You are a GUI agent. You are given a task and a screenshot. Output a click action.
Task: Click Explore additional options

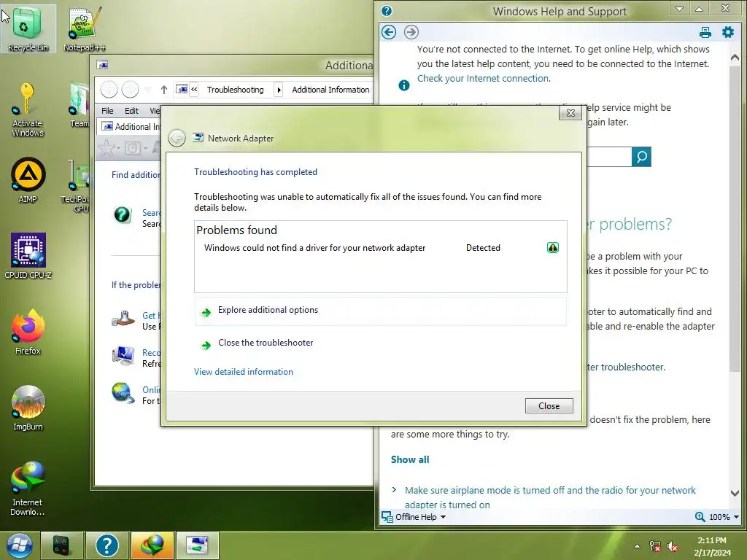coord(380,312)
